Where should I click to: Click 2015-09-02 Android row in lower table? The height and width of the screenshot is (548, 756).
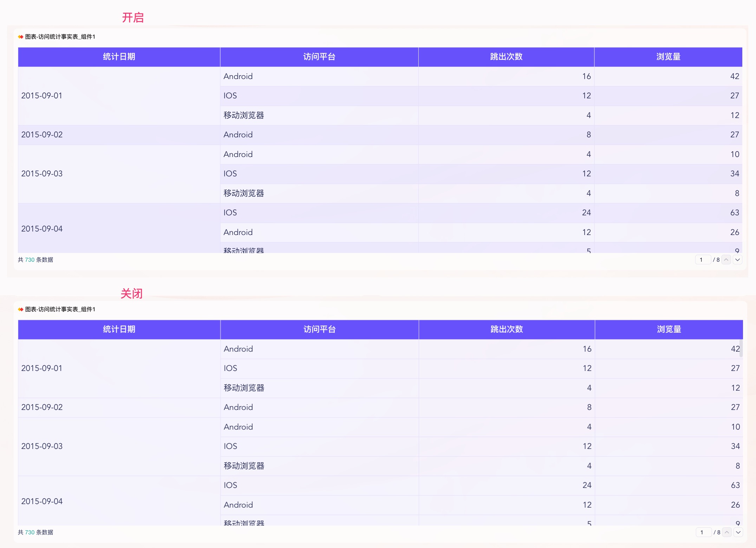(x=380, y=407)
